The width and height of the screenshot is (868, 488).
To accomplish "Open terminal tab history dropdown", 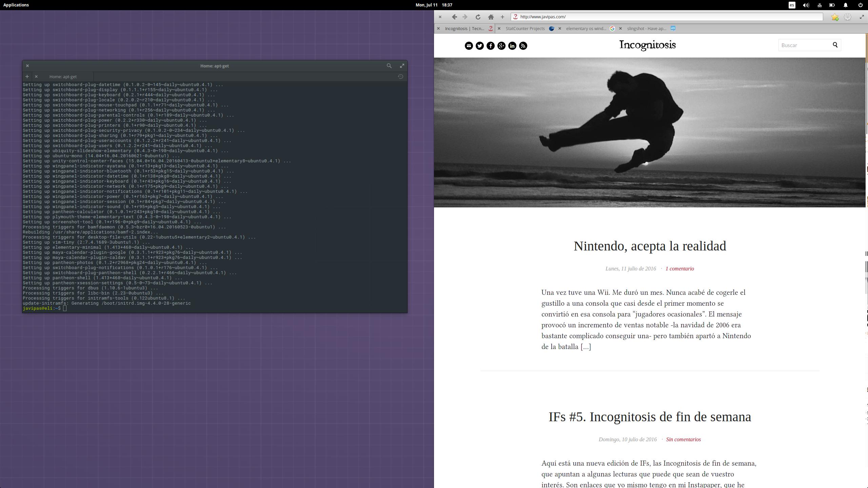I will (400, 77).
